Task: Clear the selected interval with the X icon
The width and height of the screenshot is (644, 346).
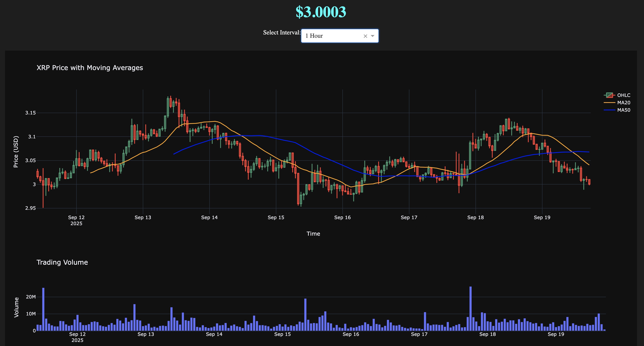Action: (x=365, y=36)
